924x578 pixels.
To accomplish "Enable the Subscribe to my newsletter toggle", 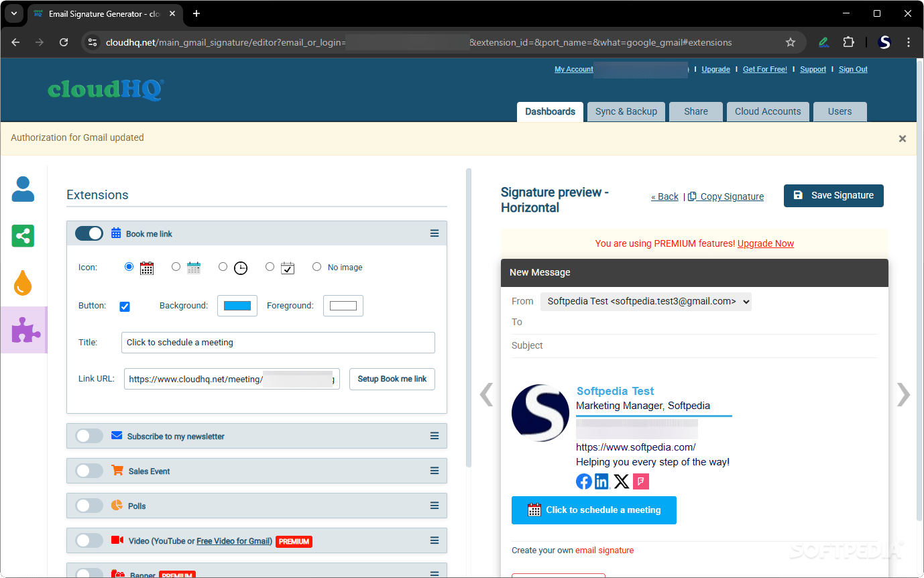I will pyautogui.click(x=89, y=436).
